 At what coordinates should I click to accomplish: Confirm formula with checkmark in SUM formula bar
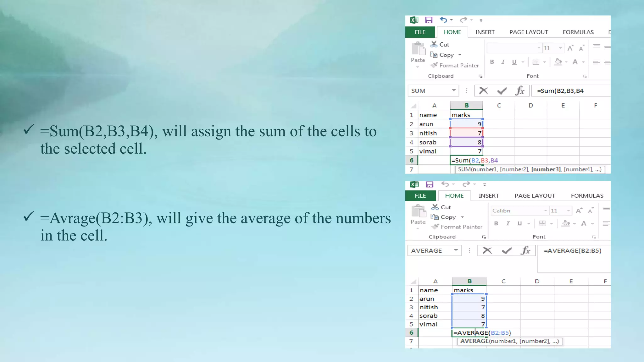(x=502, y=91)
